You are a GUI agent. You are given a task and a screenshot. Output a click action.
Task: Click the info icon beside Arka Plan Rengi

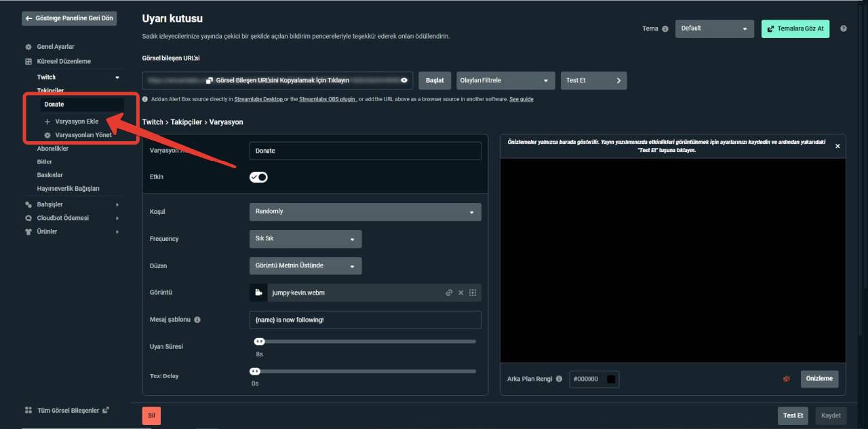coord(558,379)
